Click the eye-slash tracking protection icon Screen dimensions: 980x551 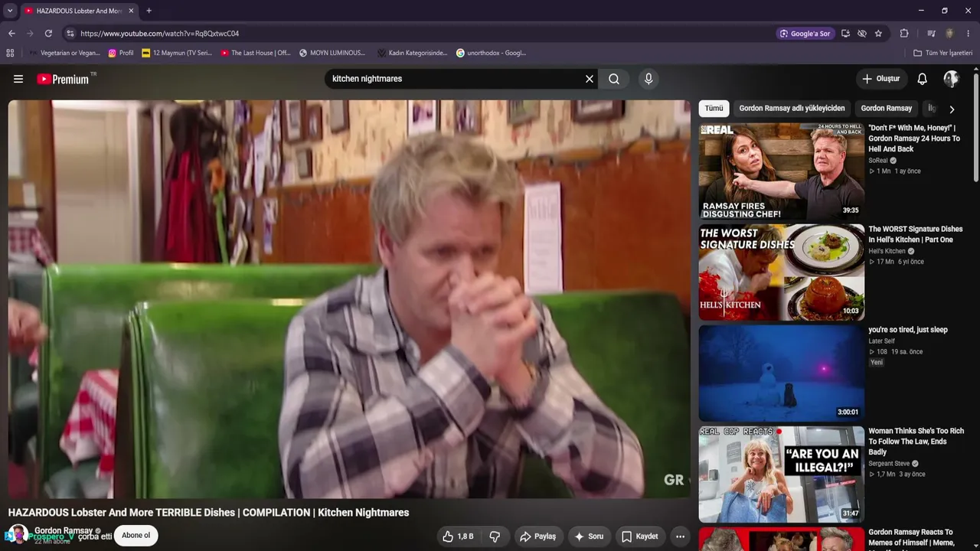tap(861, 34)
